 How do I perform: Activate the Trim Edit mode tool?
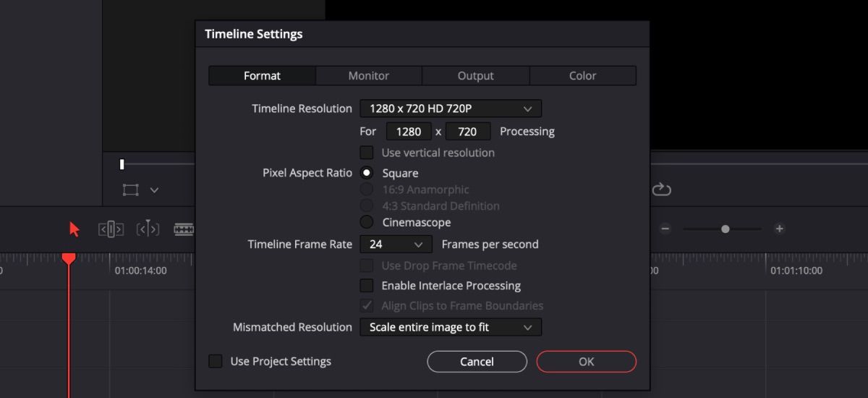[x=111, y=229]
